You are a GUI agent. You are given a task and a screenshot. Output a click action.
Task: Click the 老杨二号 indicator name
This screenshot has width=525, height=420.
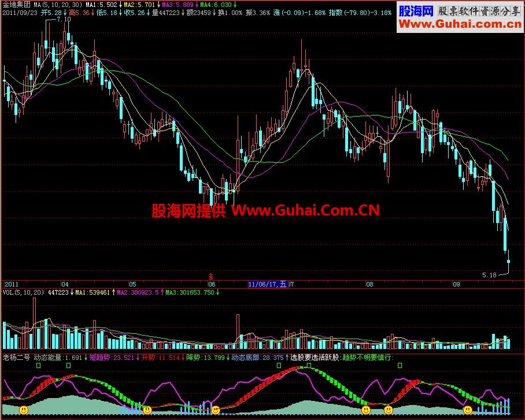click(16, 358)
